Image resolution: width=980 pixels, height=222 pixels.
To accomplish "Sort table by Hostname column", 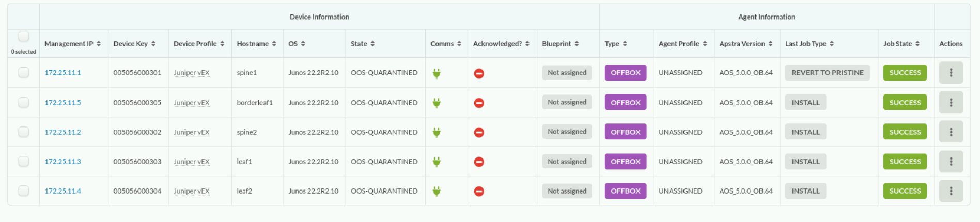I will pos(256,44).
